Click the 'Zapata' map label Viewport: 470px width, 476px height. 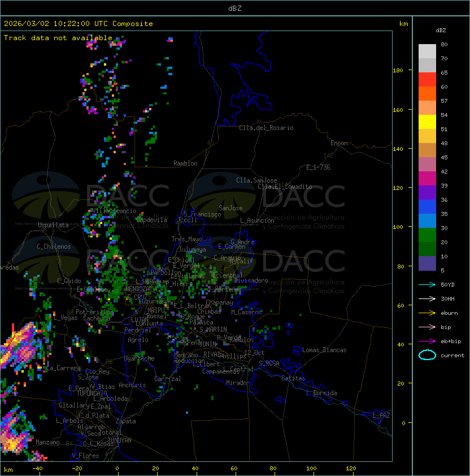(x=125, y=421)
